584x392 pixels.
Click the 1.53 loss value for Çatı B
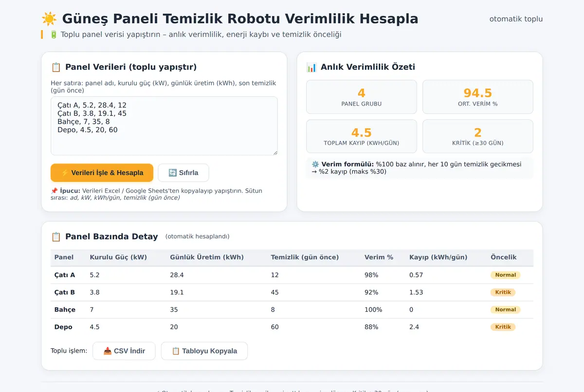pos(416,293)
